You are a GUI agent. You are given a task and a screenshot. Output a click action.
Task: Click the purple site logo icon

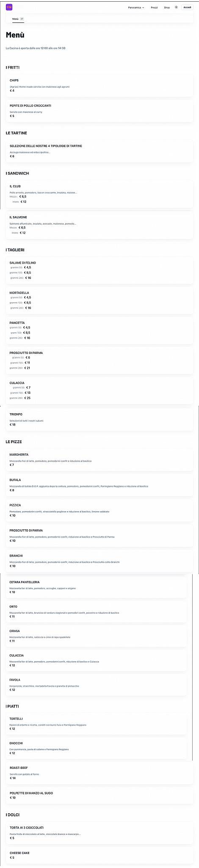point(9,7)
